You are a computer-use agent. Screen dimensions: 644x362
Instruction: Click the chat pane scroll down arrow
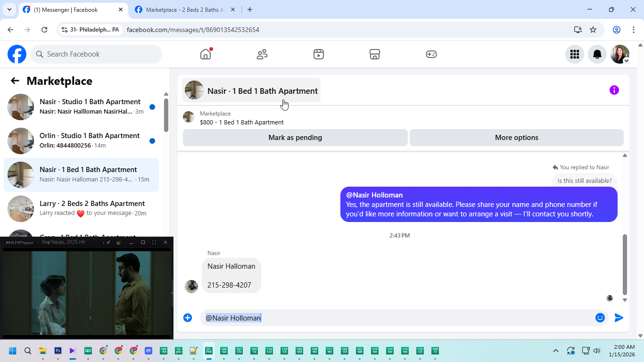click(625, 300)
